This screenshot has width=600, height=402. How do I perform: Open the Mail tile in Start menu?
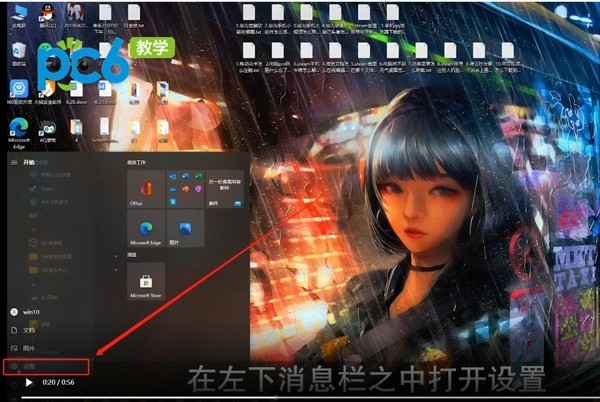225,189
